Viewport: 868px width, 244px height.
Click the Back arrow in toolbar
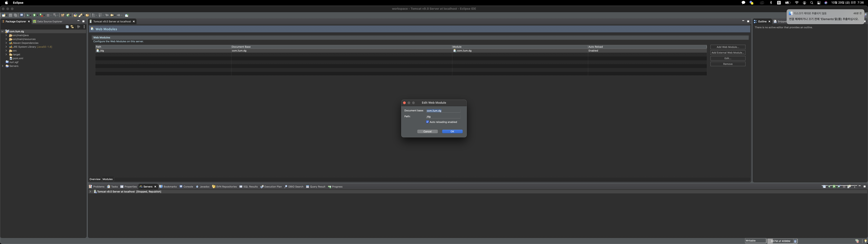(112, 15)
